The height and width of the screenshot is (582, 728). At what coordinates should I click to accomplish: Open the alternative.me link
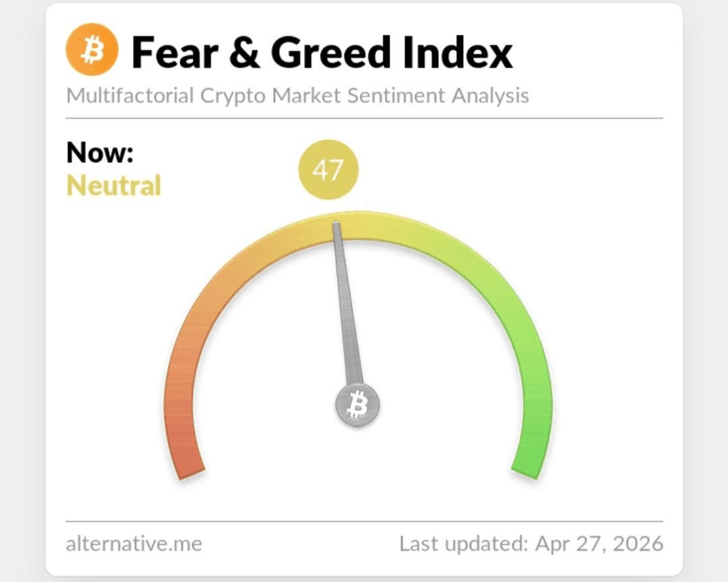[x=133, y=543]
